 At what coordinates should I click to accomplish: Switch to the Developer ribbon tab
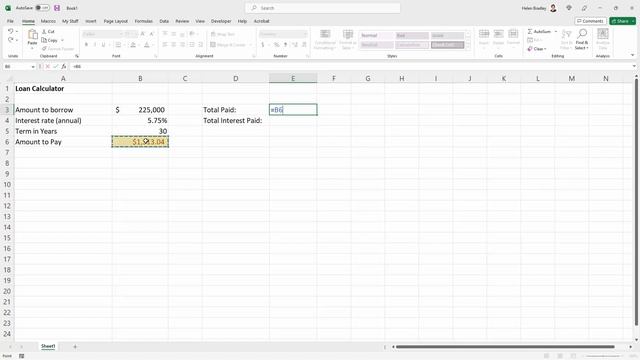click(x=221, y=21)
